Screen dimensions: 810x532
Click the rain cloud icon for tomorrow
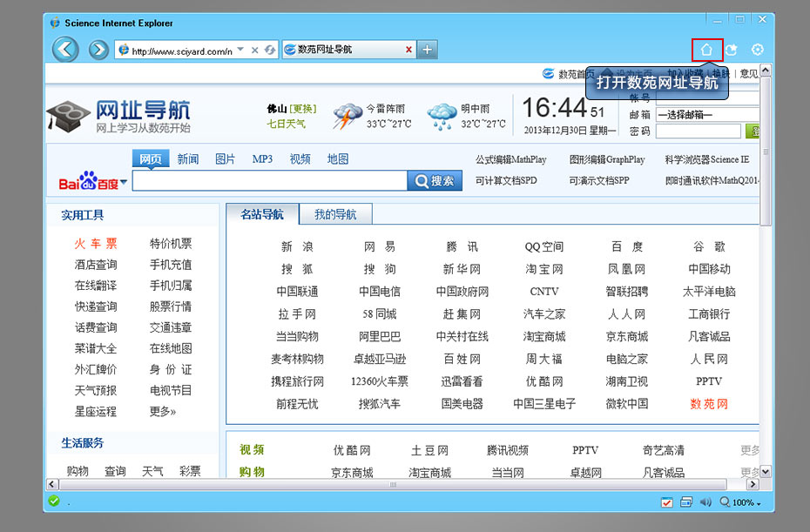[x=442, y=116]
